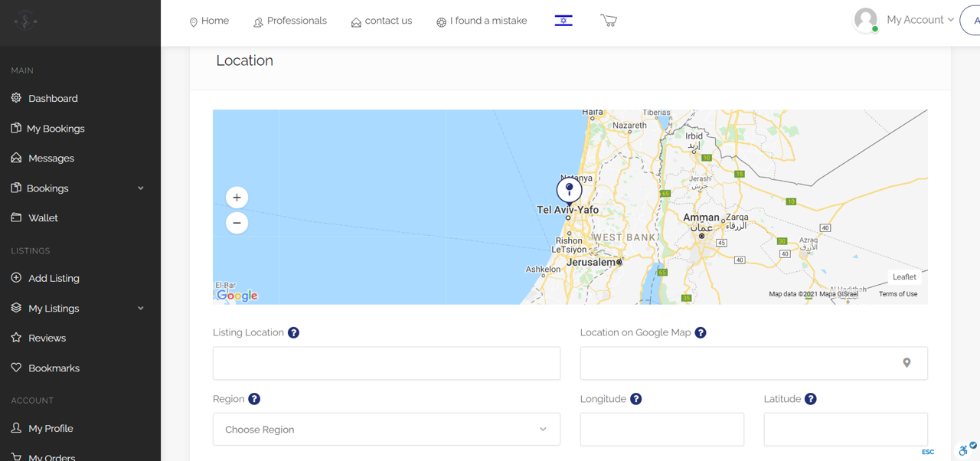This screenshot has height=461, width=980.
Task: Click the map pin marker near Tel Aviv
Action: (x=569, y=190)
